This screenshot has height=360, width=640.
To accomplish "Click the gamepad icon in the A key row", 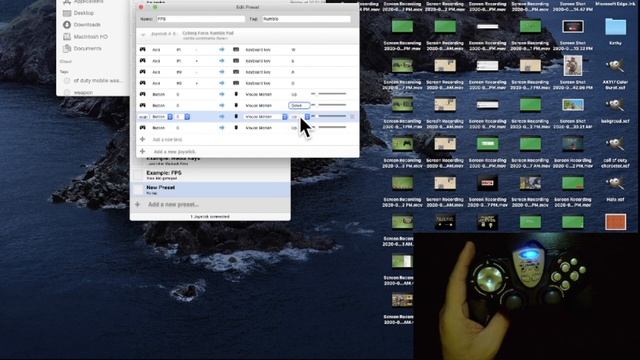I will click(x=142, y=72).
